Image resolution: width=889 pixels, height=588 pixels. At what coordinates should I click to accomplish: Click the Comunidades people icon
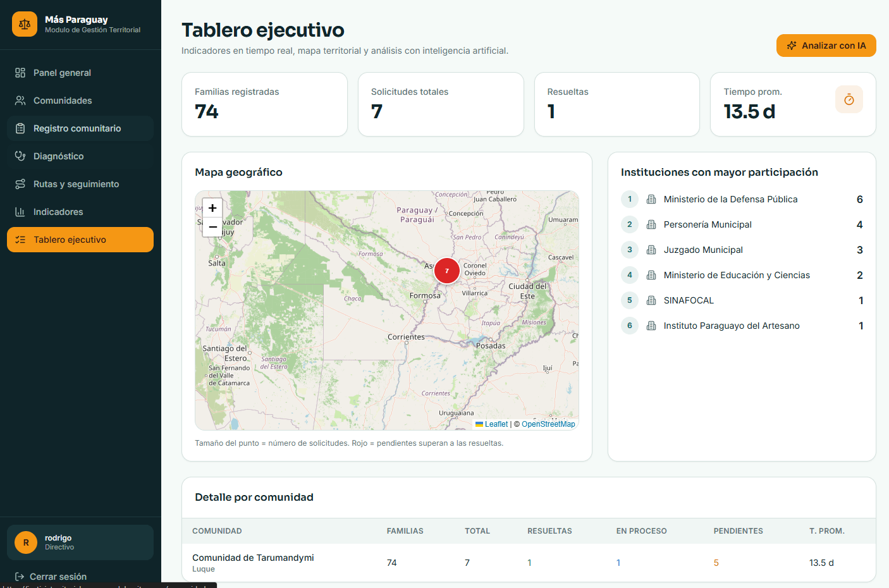coord(20,101)
